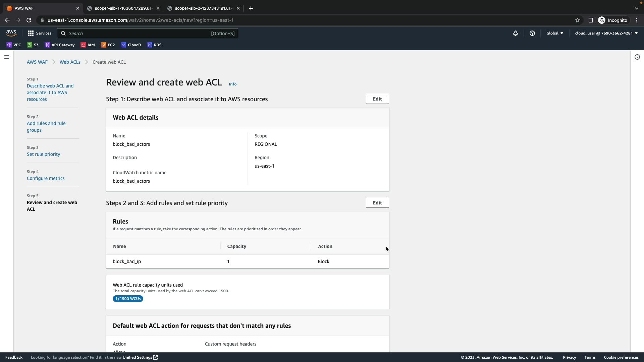644x362 pixels.
Task: Edit Steps 2 and 3 rules section
Action: pos(377,203)
